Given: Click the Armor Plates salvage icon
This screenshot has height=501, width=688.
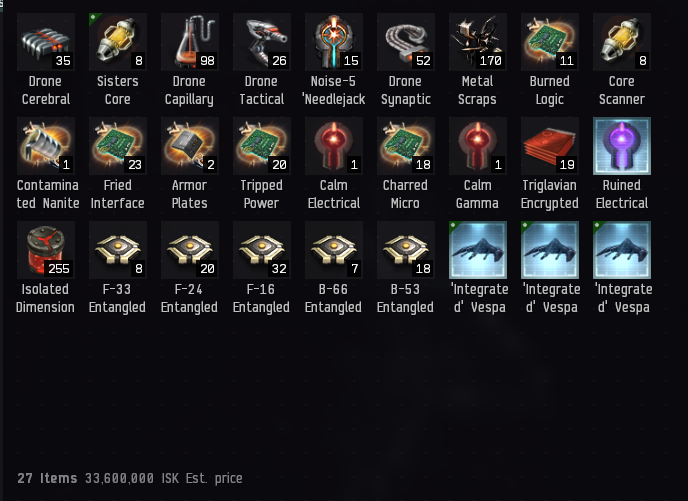Looking at the screenshot, I should coord(190,146).
